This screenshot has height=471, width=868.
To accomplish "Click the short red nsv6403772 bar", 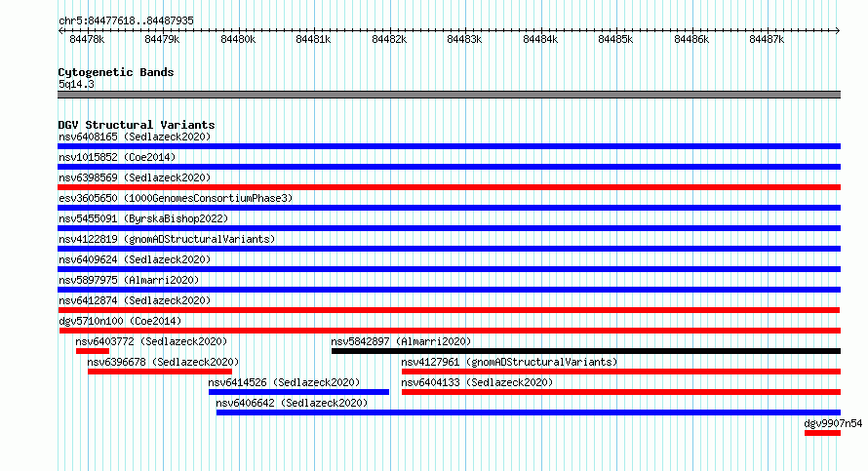I will [x=93, y=351].
